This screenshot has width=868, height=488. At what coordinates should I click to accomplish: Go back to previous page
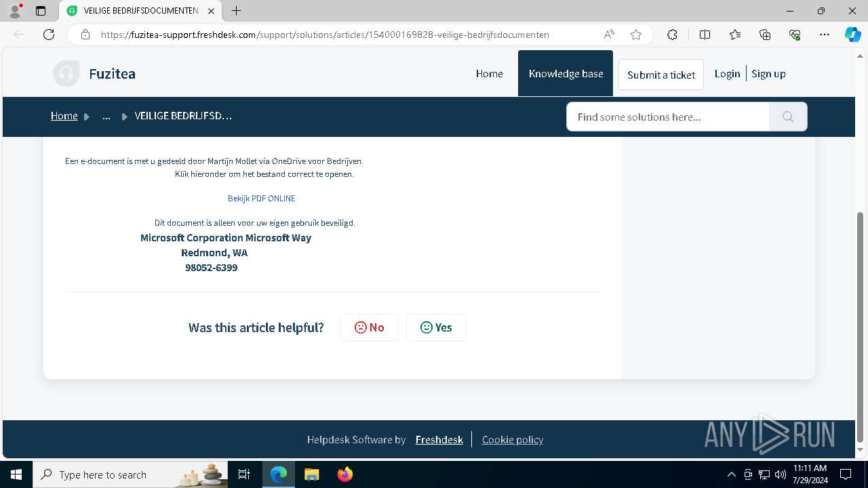19,35
